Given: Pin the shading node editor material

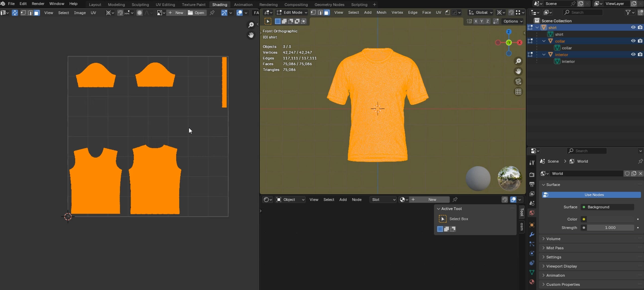Looking at the screenshot, I should click(x=455, y=199).
